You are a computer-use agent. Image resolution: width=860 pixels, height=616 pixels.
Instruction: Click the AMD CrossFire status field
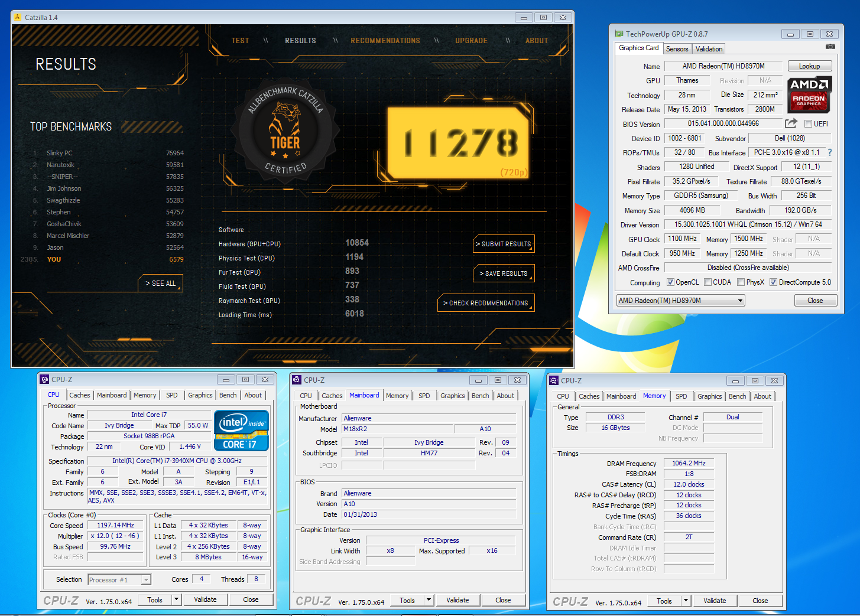(748, 268)
